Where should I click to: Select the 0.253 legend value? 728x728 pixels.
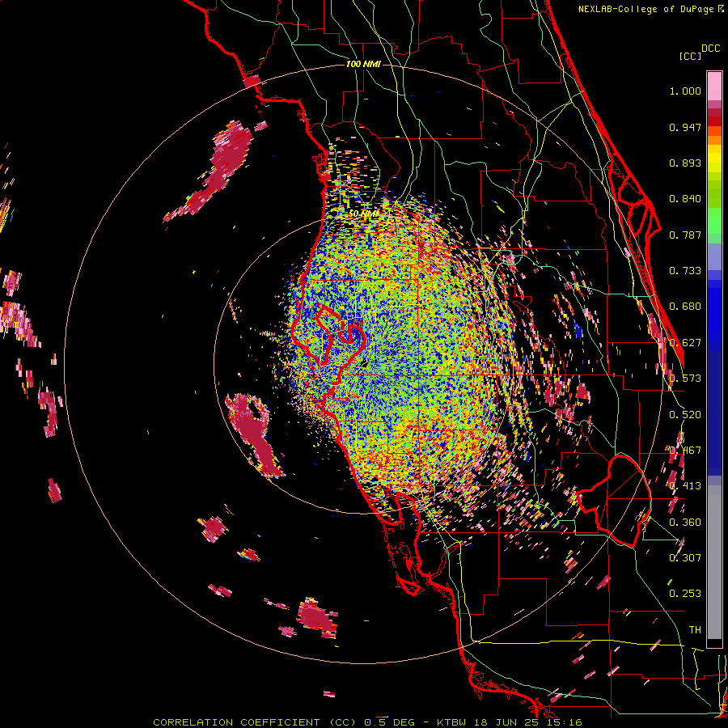pos(685,594)
